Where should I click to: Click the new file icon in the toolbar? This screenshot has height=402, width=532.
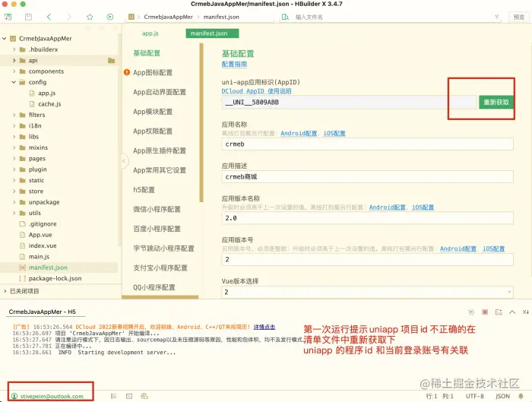coord(8,17)
